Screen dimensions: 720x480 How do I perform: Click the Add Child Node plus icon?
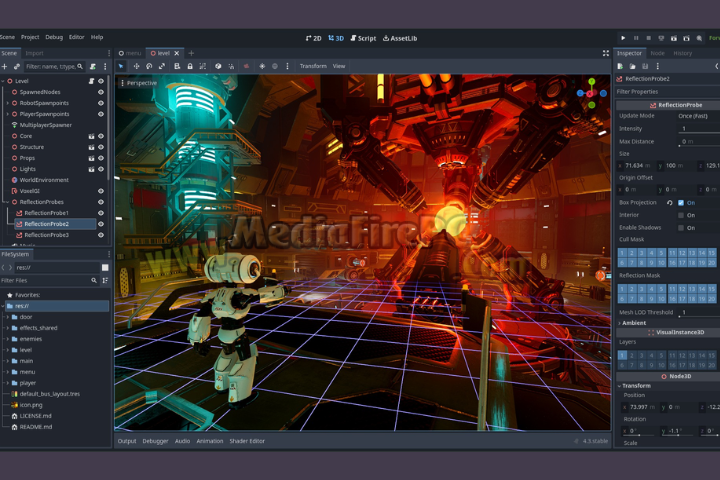pos(5,67)
